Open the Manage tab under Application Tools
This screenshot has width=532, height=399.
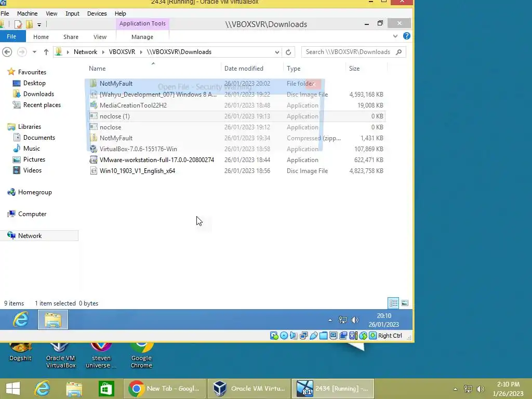pyautogui.click(x=142, y=37)
